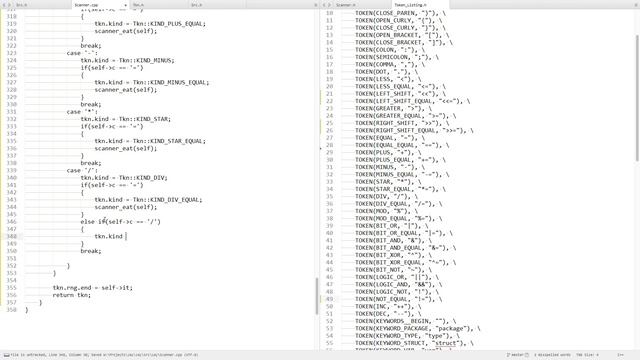This screenshot has height=360, width=640.
Task: Click TOKEN(LOGIC_AND line
Action: click(399, 285)
